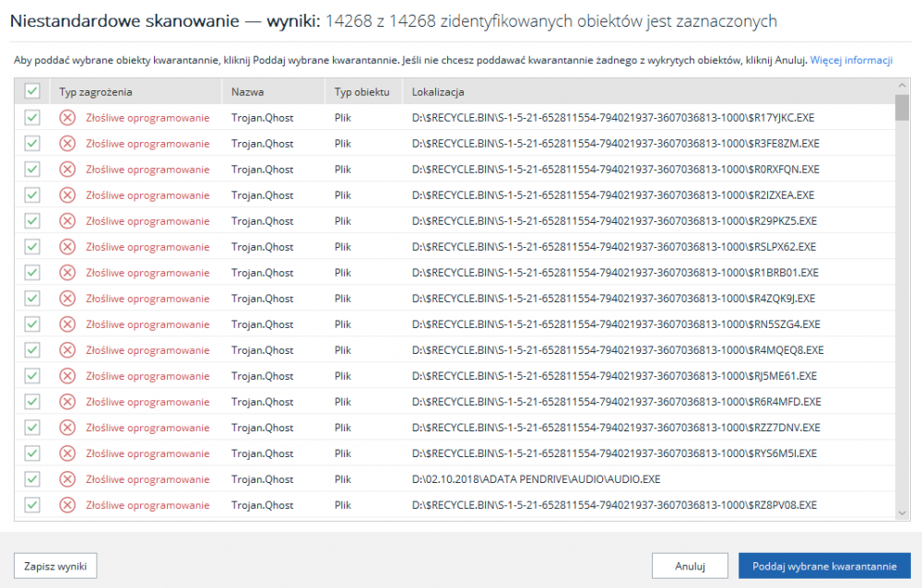Click Poddaj wybrane kwarantannie
The height and width of the screenshot is (588, 922).
[824, 566]
